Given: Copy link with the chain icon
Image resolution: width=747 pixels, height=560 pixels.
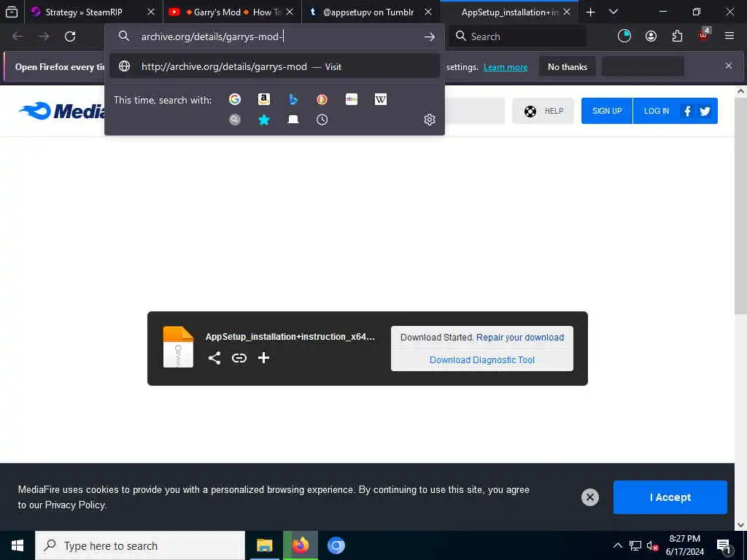Looking at the screenshot, I should click(x=239, y=358).
